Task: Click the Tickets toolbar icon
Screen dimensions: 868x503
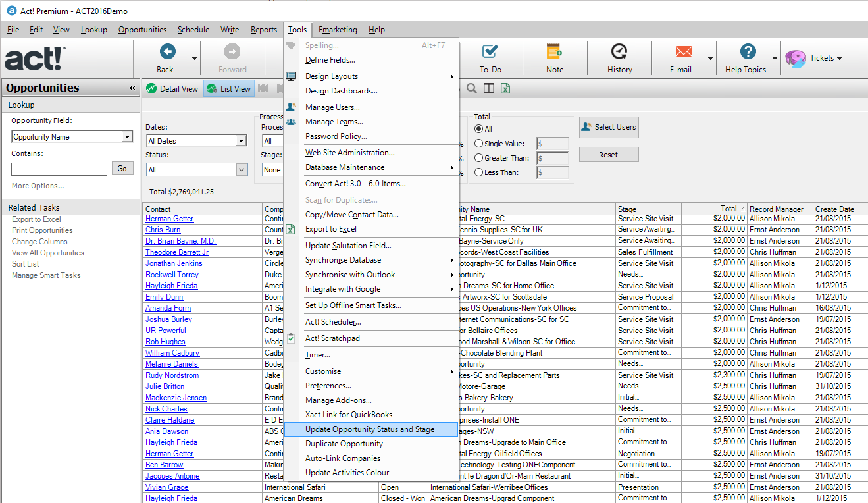Action: coord(796,59)
